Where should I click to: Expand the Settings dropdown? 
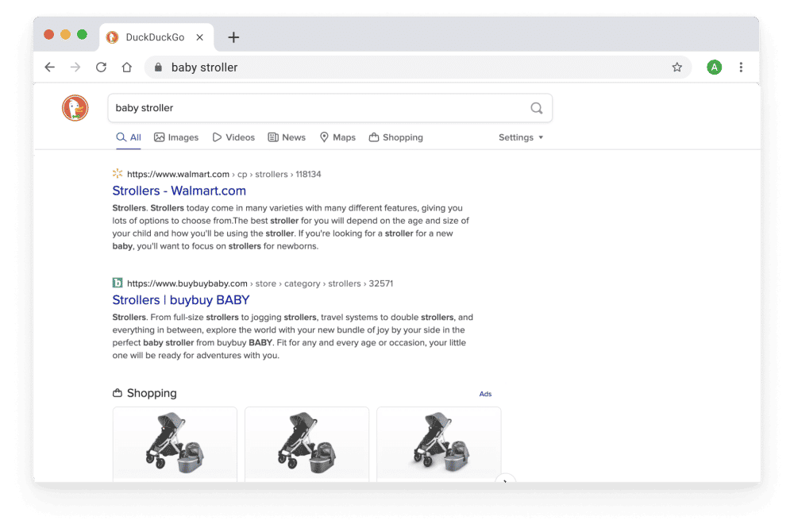[x=521, y=137]
